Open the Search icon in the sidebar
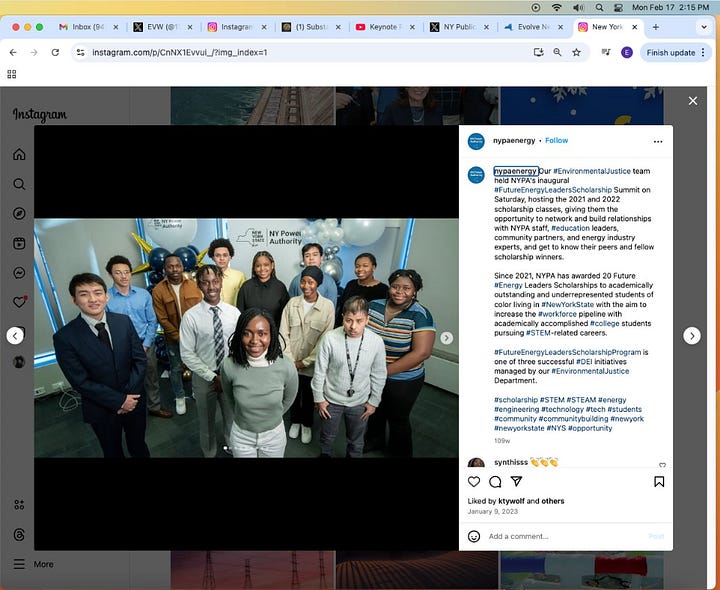The image size is (720, 590). 19,184
